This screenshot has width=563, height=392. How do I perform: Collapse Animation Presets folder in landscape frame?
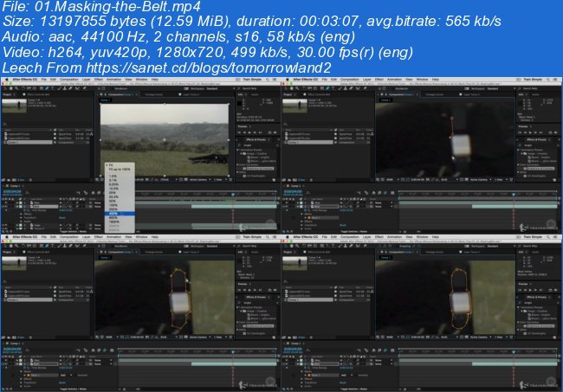(238, 150)
